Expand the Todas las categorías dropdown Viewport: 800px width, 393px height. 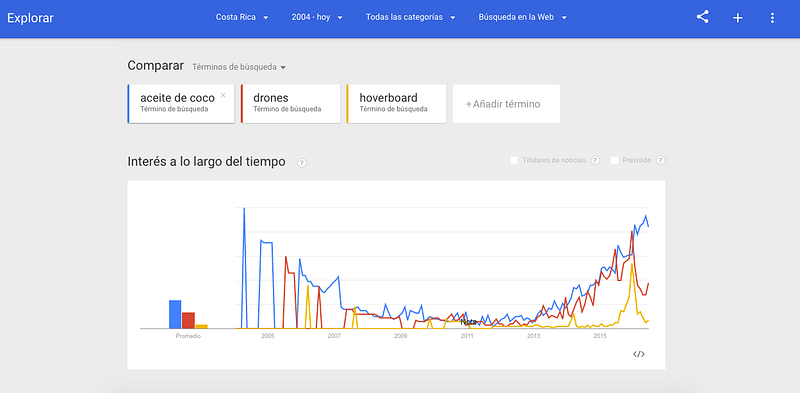pos(410,17)
